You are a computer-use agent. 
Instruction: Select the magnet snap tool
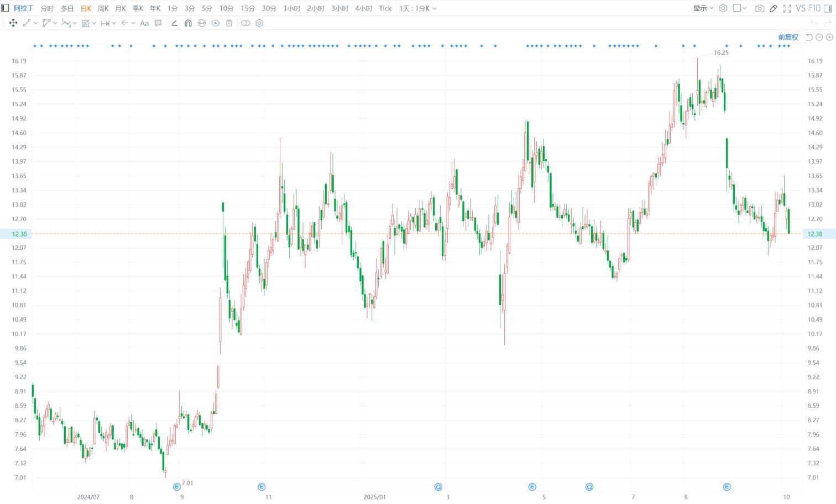pyautogui.click(x=188, y=23)
